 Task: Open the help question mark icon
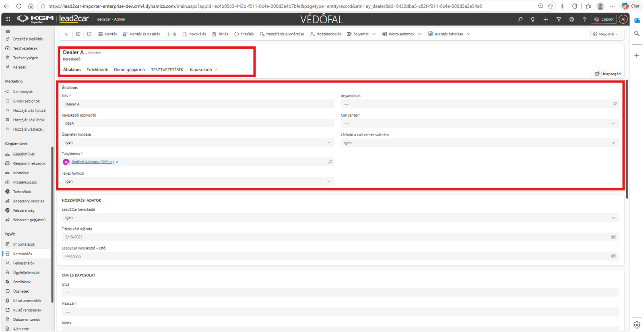pos(584,19)
